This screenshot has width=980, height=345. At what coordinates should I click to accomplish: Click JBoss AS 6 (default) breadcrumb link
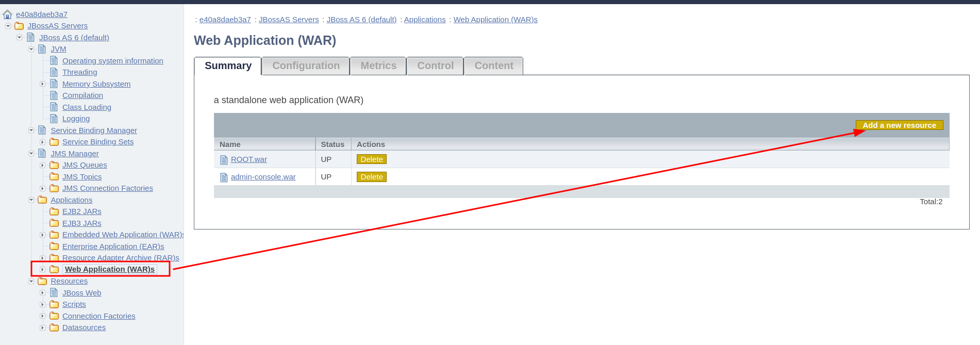pyautogui.click(x=361, y=20)
